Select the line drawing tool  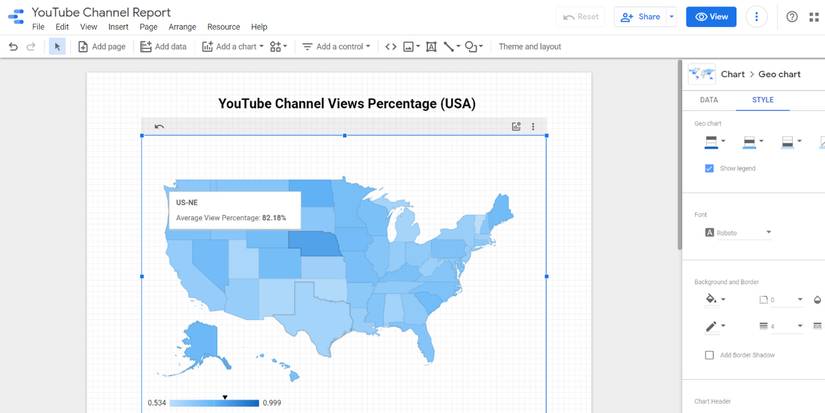coord(451,47)
